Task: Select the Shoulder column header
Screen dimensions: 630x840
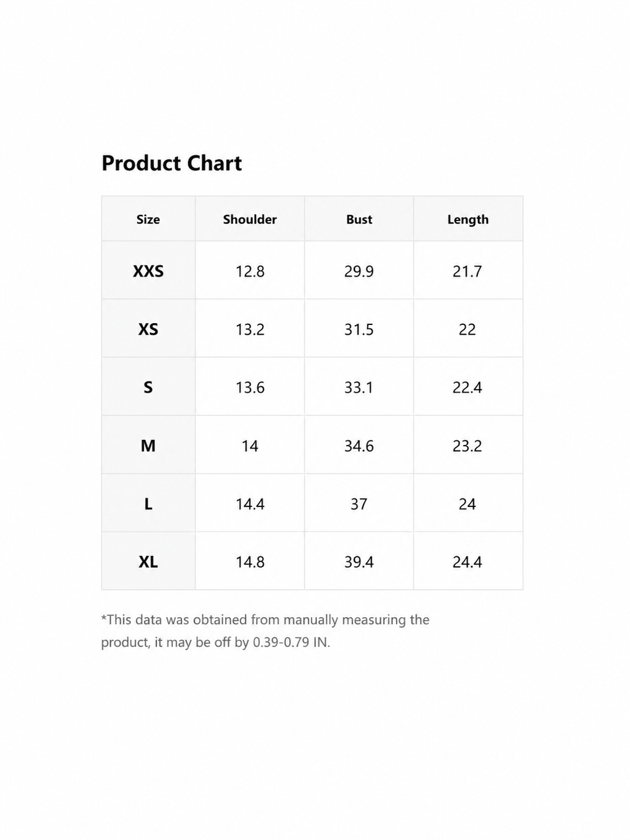Action: click(x=250, y=219)
